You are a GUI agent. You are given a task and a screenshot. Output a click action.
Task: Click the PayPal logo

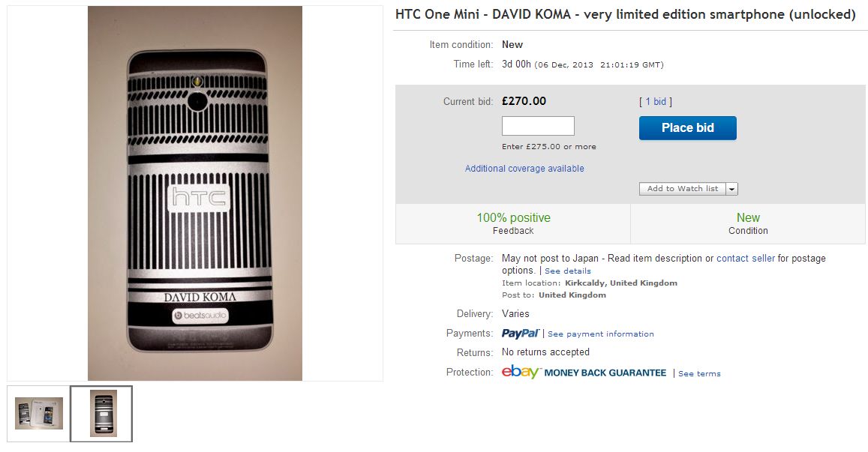(520, 334)
